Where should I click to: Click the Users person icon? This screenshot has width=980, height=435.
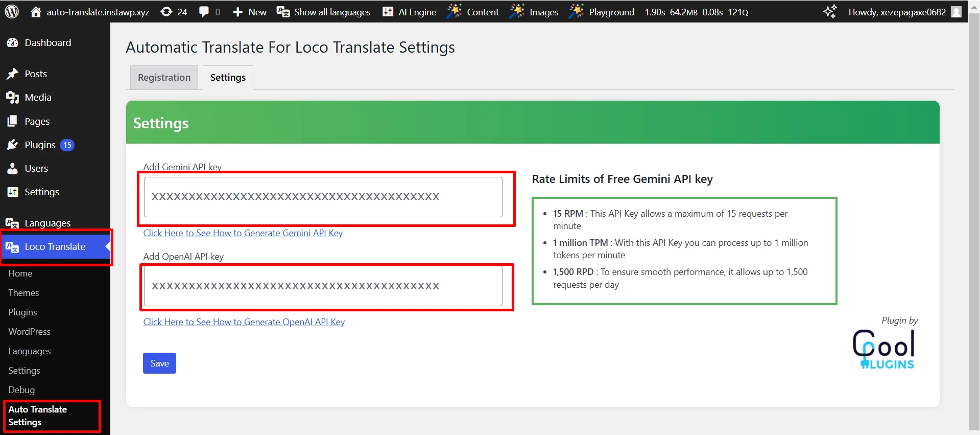[13, 169]
